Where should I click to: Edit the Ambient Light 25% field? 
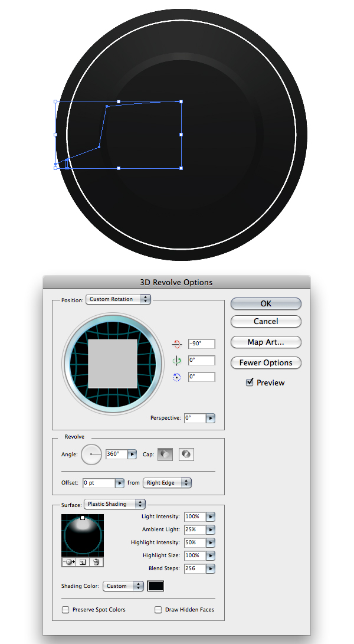(195, 530)
